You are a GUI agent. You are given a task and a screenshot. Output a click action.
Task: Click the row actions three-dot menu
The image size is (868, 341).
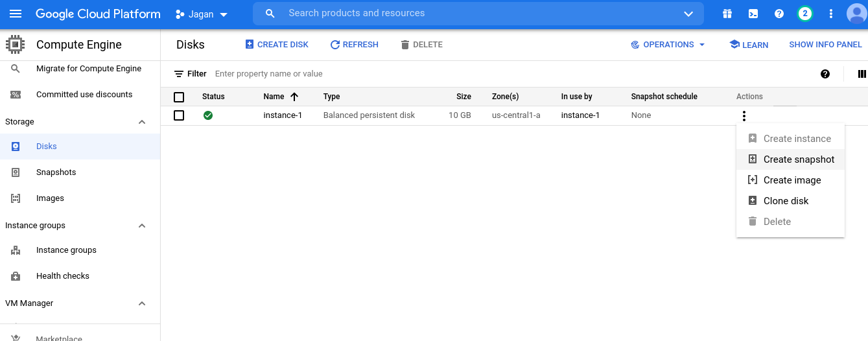pyautogui.click(x=744, y=116)
